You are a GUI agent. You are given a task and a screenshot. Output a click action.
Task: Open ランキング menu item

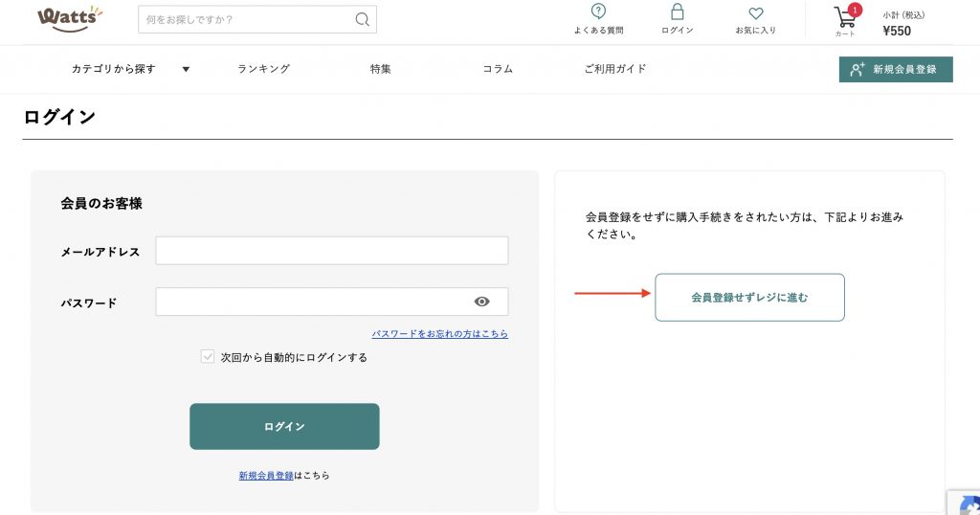pos(263,69)
